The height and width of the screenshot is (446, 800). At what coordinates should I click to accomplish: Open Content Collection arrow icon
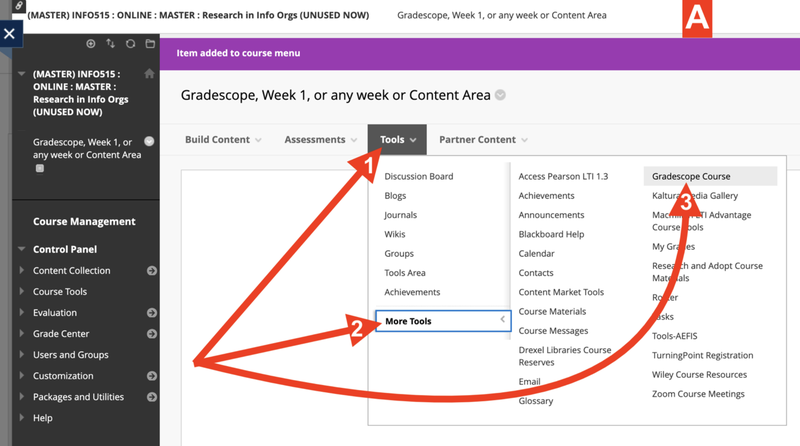pos(152,271)
